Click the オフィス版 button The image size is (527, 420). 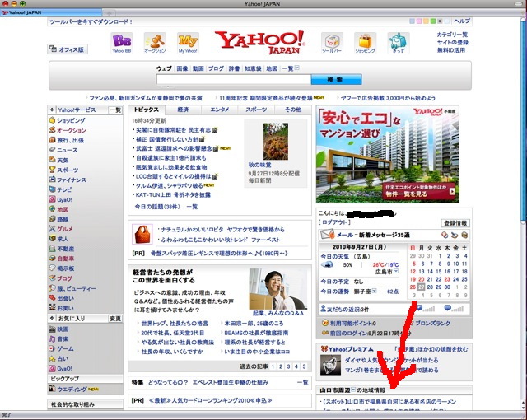tap(68, 49)
